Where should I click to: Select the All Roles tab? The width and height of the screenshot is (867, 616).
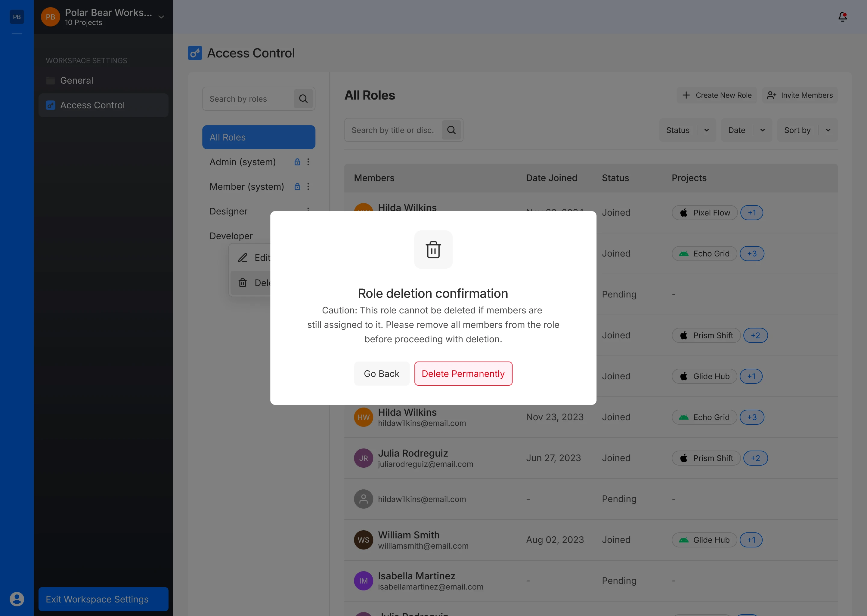tap(259, 137)
